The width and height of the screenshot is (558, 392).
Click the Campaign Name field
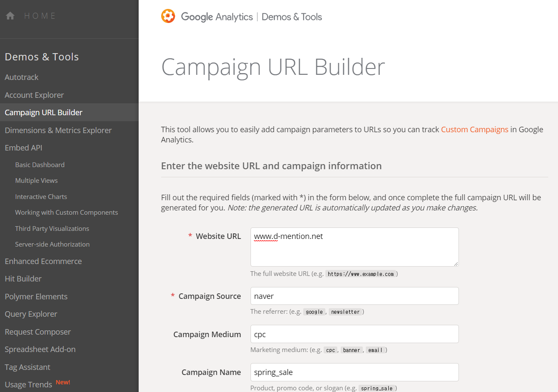point(355,372)
